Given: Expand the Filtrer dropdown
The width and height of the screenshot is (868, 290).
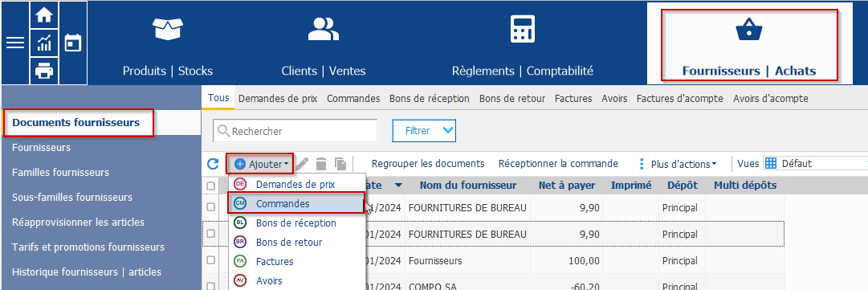Looking at the screenshot, I should click(x=424, y=131).
